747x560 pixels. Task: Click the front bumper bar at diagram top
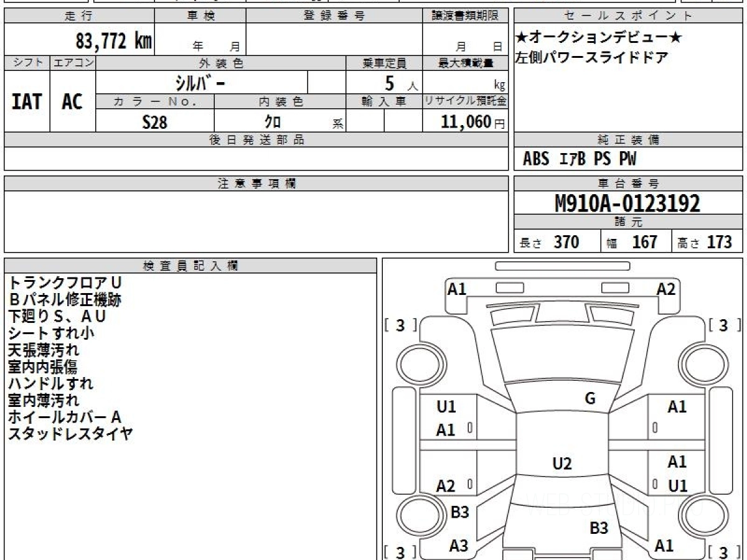tap(562, 266)
